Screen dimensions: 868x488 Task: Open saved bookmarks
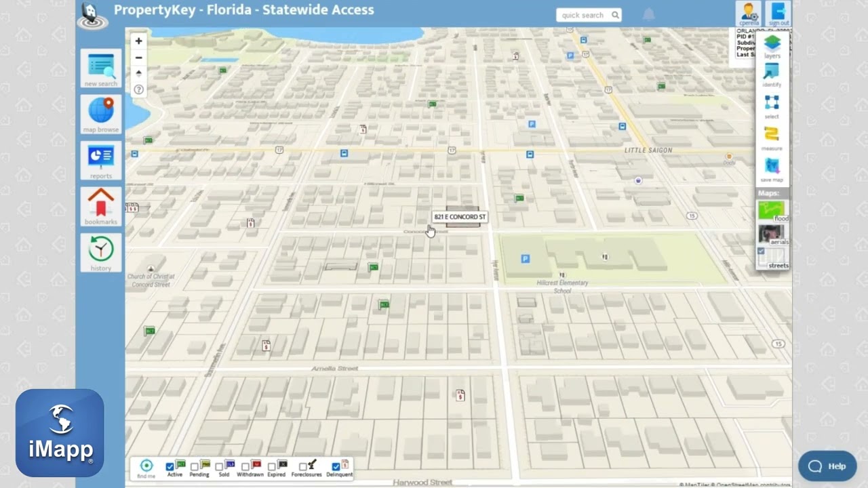pyautogui.click(x=101, y=207)
